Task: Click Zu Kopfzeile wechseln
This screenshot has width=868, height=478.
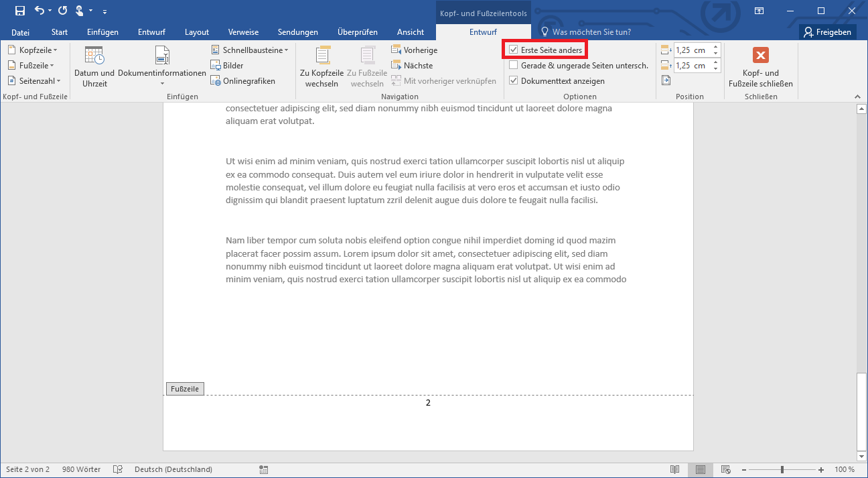Action: 321,67
